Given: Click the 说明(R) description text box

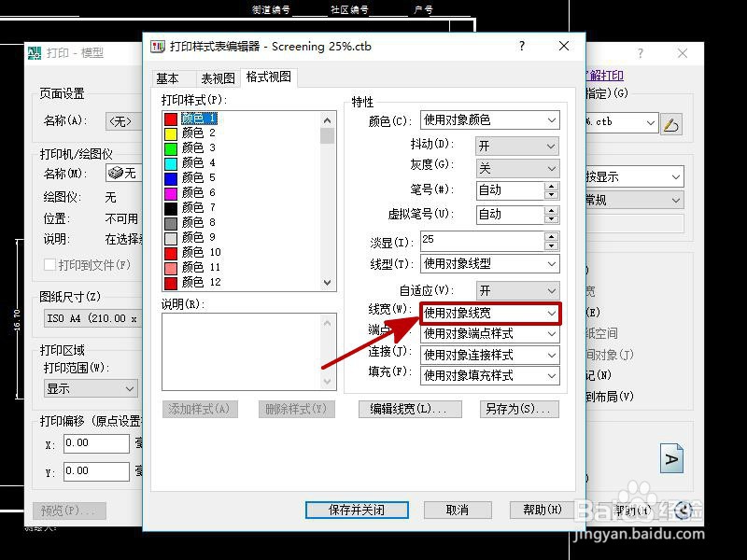Looking at the screenshot, I should point(249,352).
